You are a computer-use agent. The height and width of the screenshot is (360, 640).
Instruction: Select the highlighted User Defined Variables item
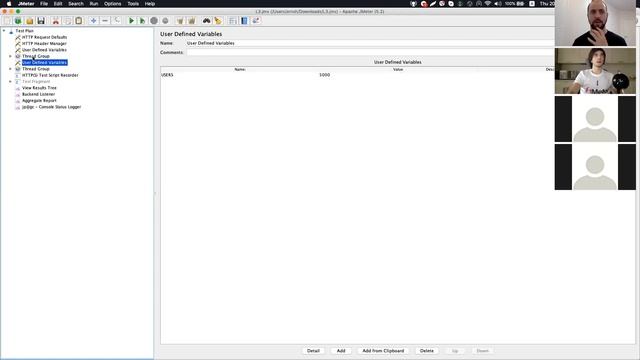coord(44,62)
